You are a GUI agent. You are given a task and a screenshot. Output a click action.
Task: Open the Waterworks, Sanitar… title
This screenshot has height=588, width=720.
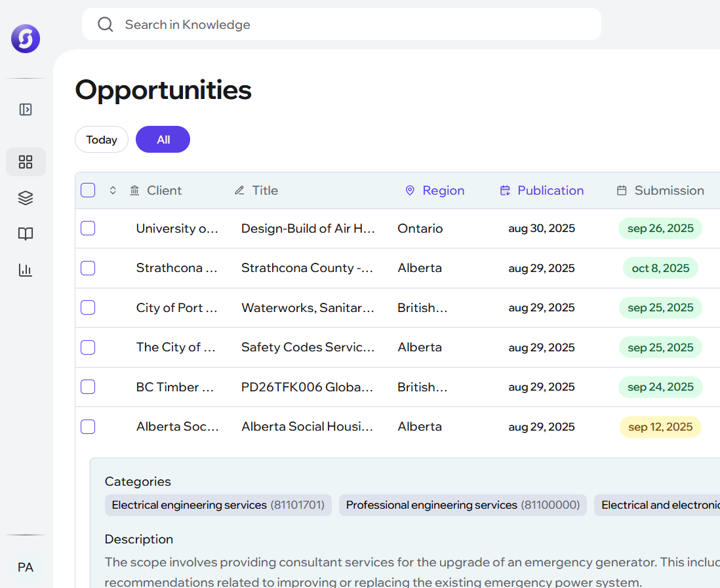point(308,307)
